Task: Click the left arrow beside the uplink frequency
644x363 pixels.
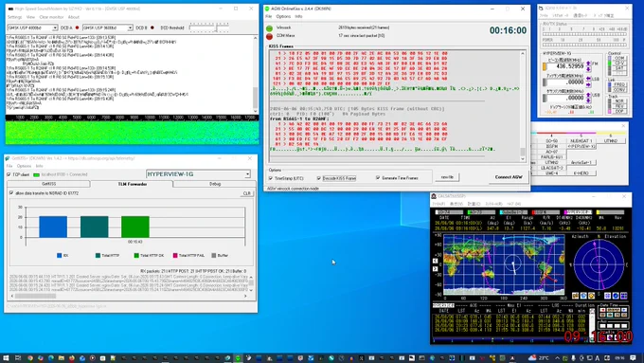Action: pyautogui.click(x=588, y=79)
